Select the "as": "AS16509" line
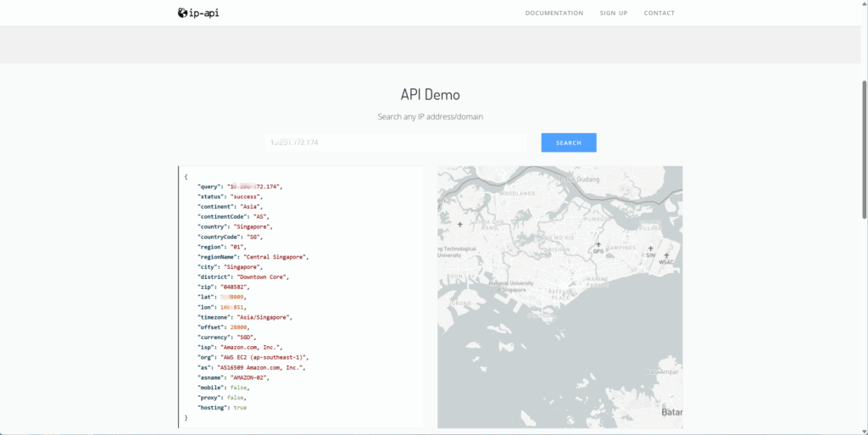The width and height of the screenshot is (868, 435). pyautogui.click(x=251, y=367)
